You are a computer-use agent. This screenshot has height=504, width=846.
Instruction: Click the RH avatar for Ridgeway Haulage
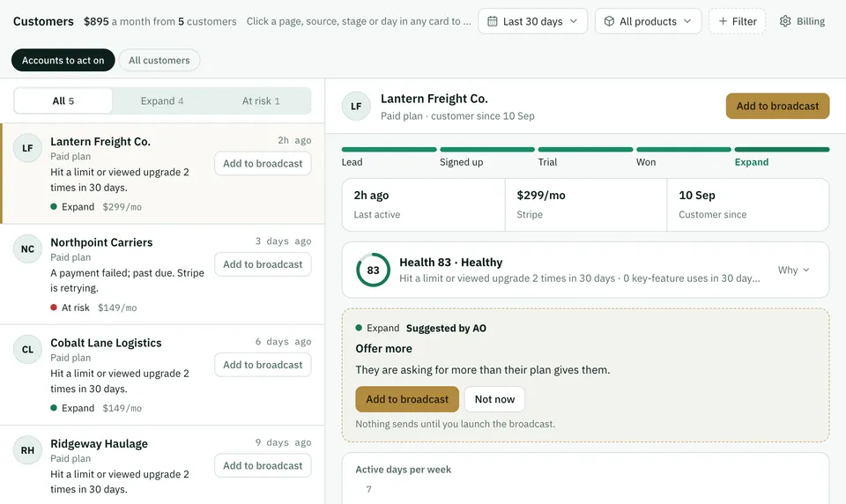click(x=27, y=450)
